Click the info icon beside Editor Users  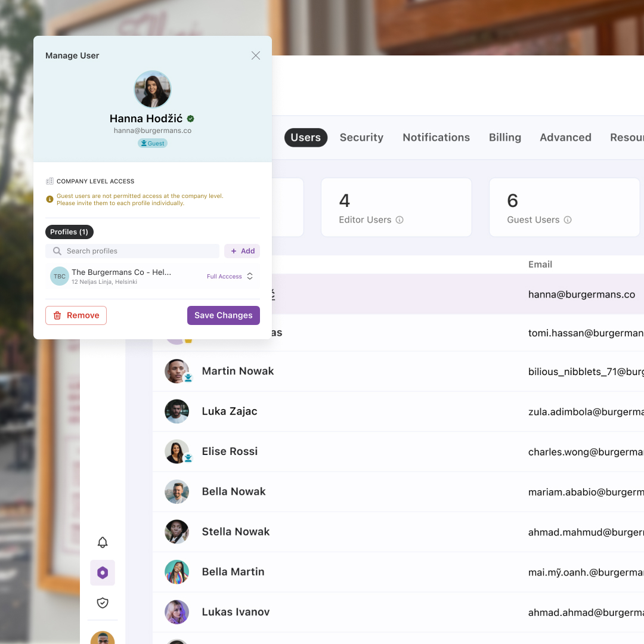(x=399, y=219)
